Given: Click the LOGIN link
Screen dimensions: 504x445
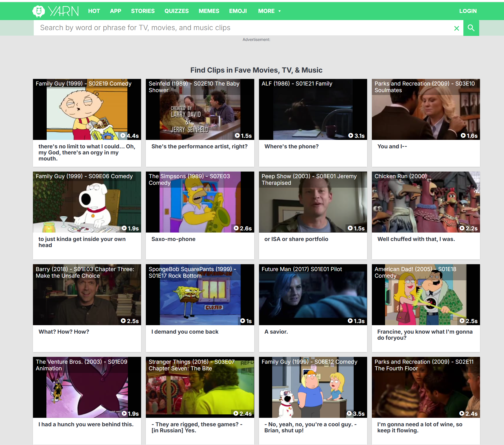Looking at the screenshot, I should click(468, 11).
